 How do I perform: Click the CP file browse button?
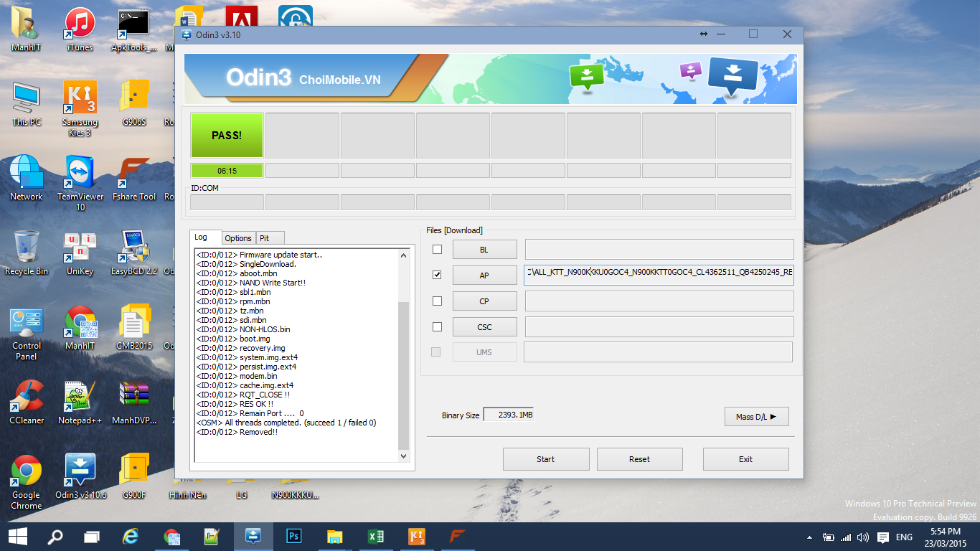pyautogui.click(x=484, y=301)
